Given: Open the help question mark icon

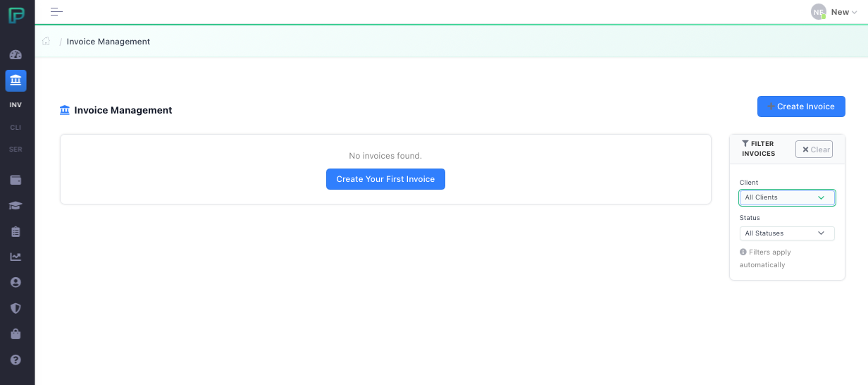Looking at the screenshot, I should [x=15, y=360].
